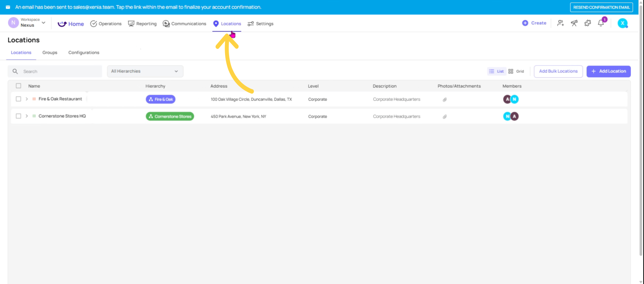Click the attachment paperclip for Fire & Oak

click(444, 99)
